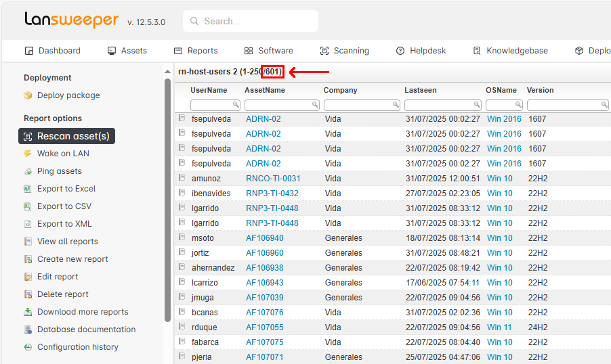Click the Deploy package box icon
Screen dimensions: 611x364
pos(28,95)
